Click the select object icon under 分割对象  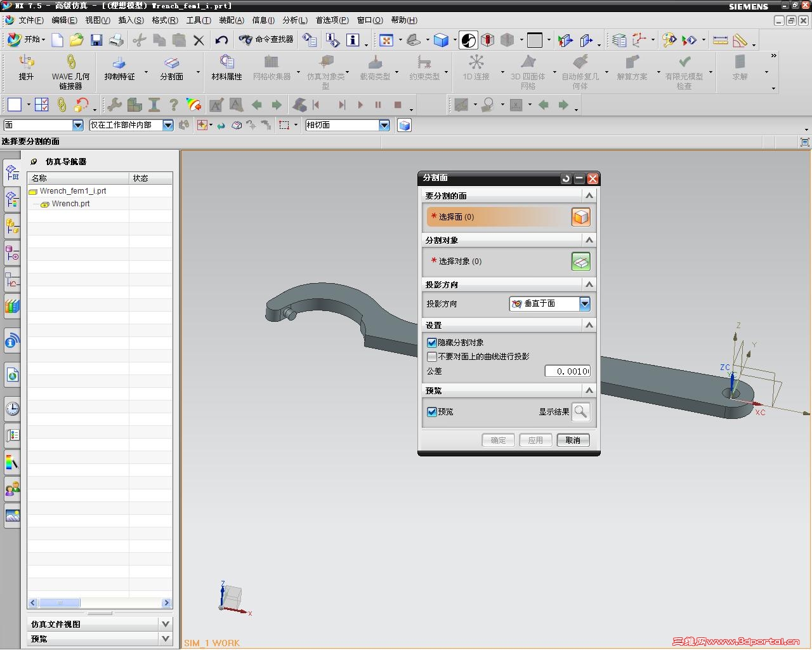[580, 262]
